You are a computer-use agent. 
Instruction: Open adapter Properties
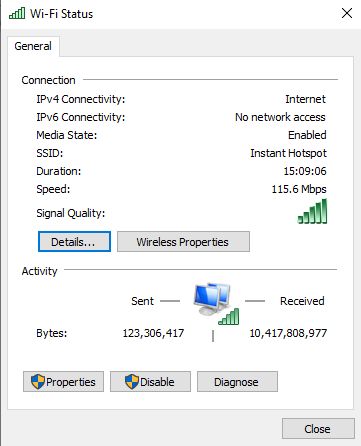[x=63, y=382]
